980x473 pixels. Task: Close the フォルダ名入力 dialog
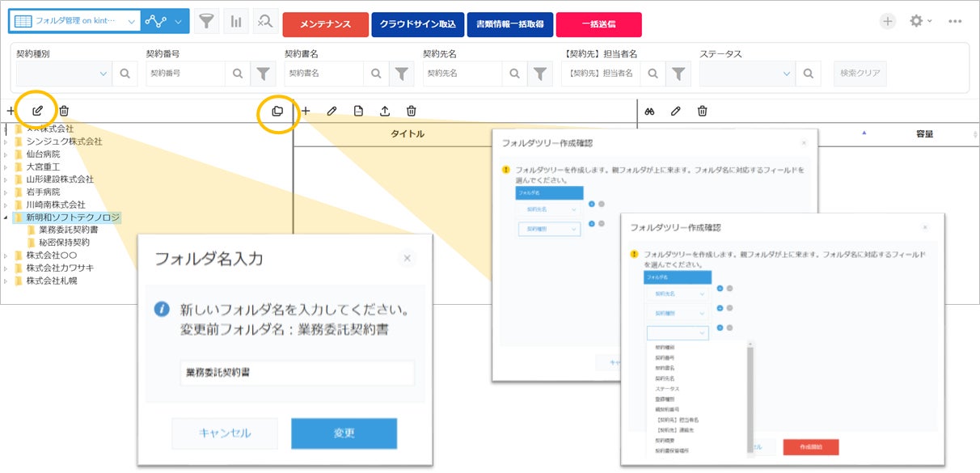[407, 258]
